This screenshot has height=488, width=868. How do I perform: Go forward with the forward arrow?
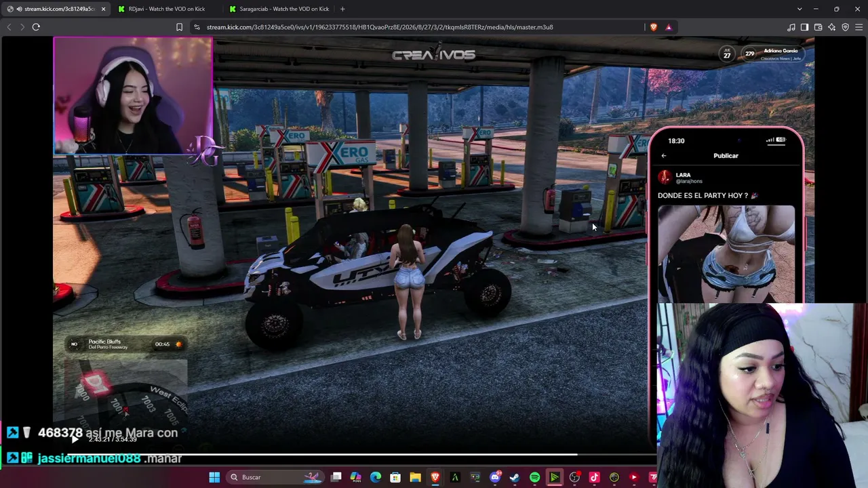click(22, 27)
